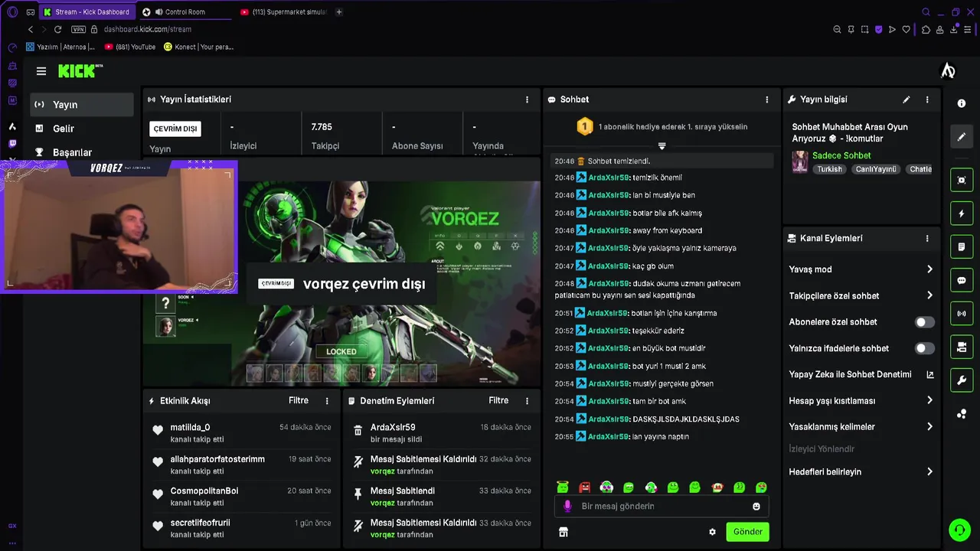Select Yayın in left navigation
This screenshot has height=551, width=980.
(82, 104)
